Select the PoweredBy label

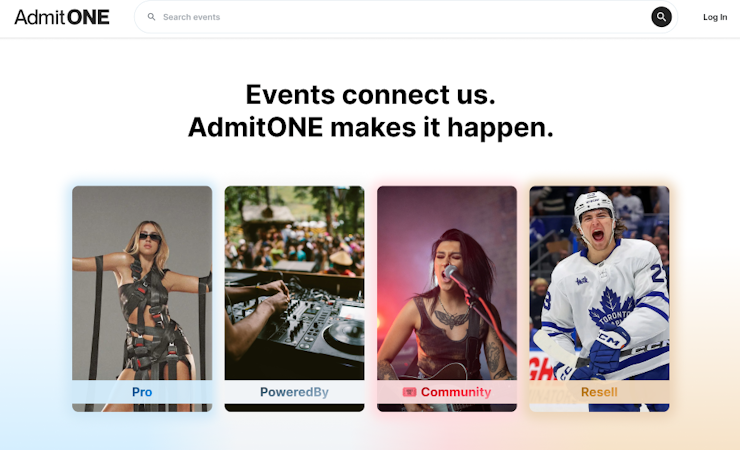pos(294,392)
